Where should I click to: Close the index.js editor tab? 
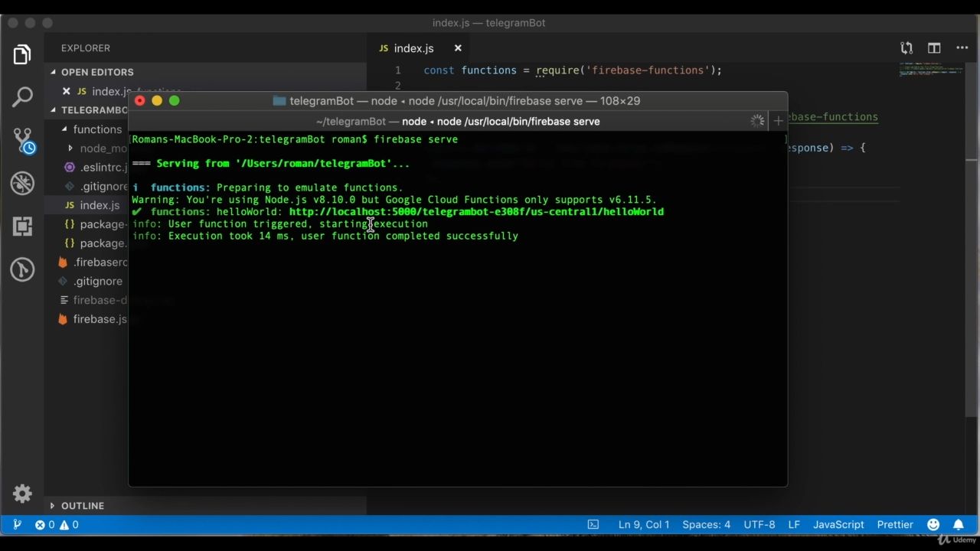pos(458,48)
